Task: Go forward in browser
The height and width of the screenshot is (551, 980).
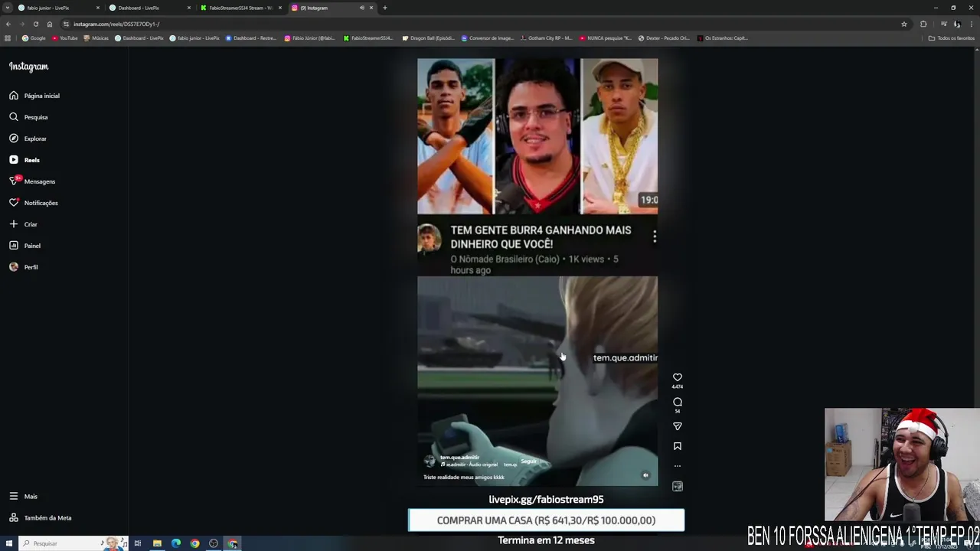Action: click(22, 24)
